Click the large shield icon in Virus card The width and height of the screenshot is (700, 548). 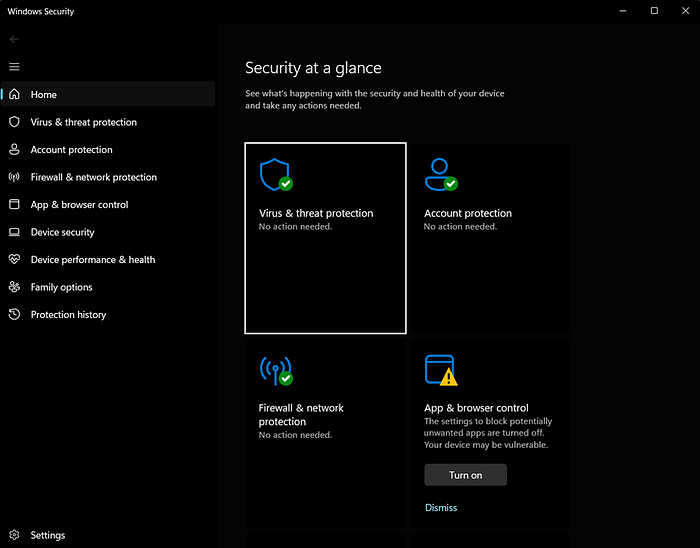(x=276, y=174)
